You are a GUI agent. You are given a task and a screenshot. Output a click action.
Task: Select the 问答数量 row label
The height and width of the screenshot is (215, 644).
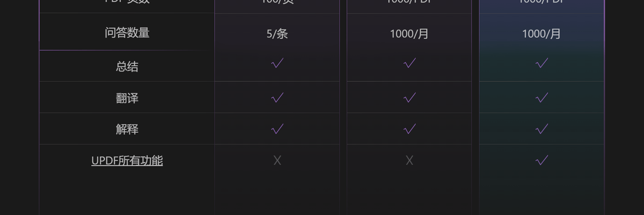coord(127,33)
